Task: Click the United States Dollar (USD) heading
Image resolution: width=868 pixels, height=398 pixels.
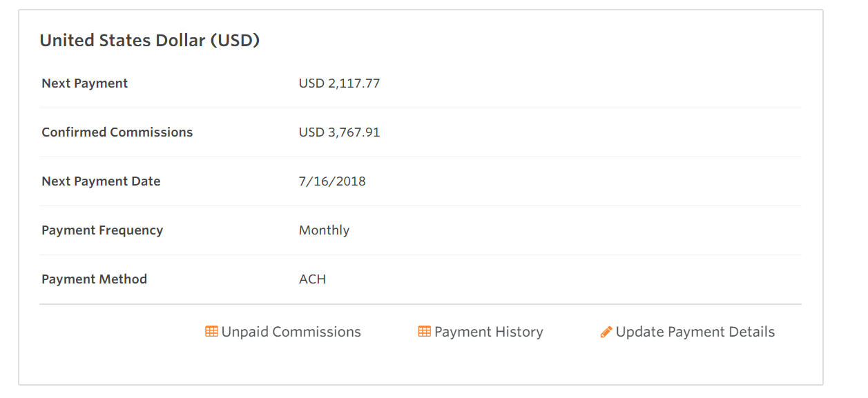Action: click(x=149, y=41)
